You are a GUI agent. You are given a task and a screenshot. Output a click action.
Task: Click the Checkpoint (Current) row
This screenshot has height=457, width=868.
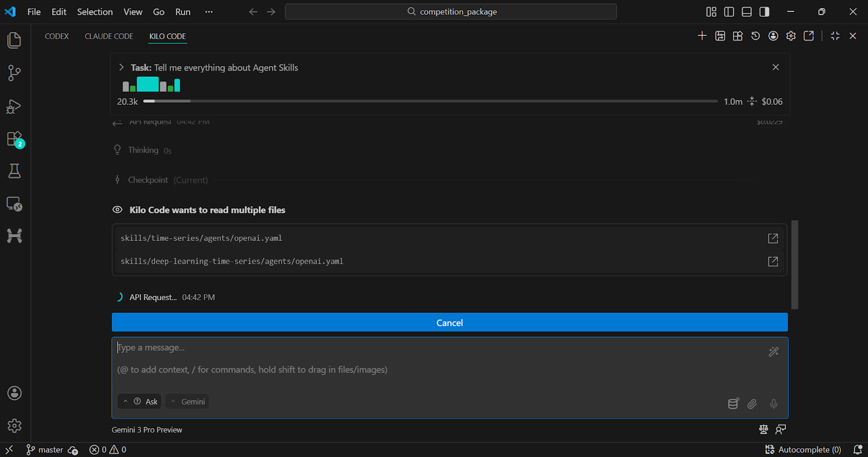click(450, 180)
